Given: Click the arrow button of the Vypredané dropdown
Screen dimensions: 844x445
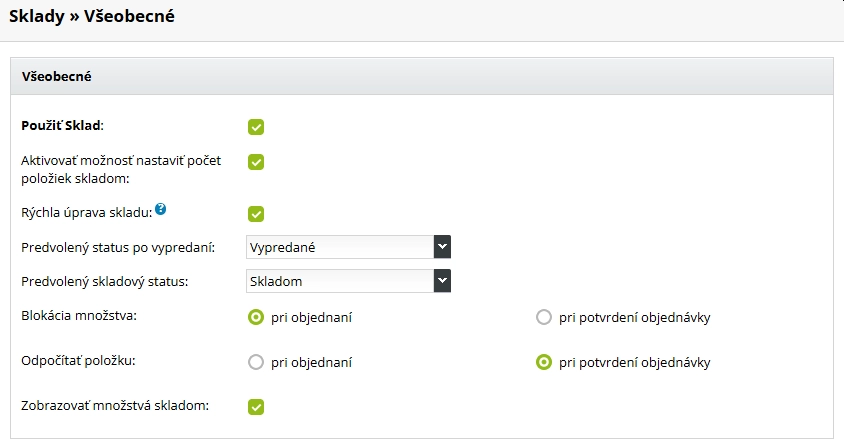Looking at the screenshot, I should 443,247.
